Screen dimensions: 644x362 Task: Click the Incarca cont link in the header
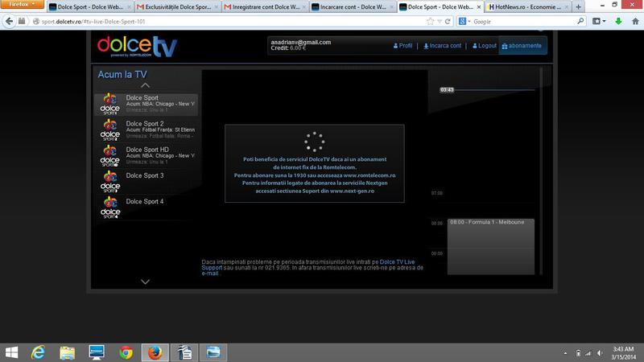pos(443,46)
